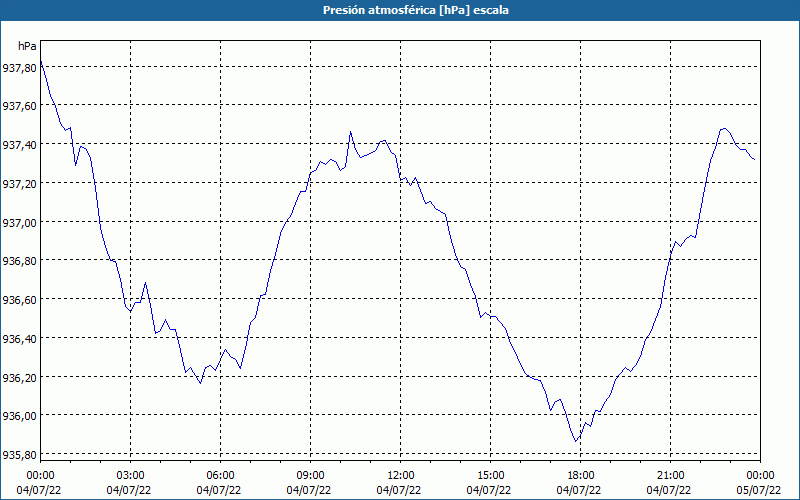Pick the 937,40 pressure tick label
This screenshot has width=800, height=500.
19,145
